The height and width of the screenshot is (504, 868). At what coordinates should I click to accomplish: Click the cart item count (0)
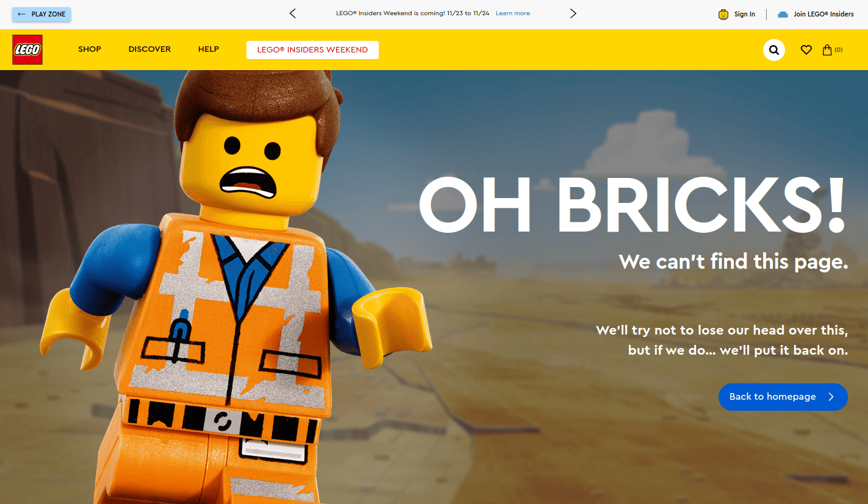839,50
